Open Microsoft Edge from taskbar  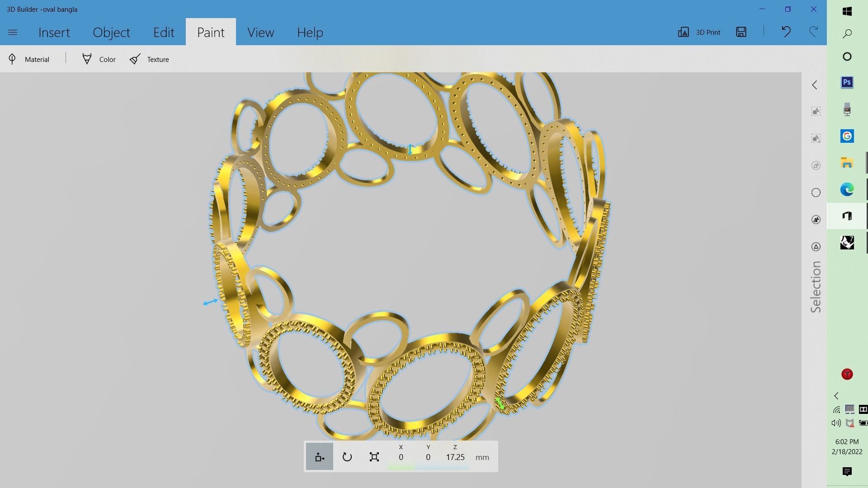pos(847,189)
